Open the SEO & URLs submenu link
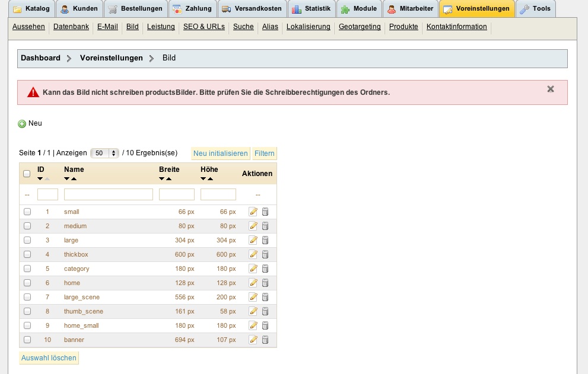 tap(204, 27)
